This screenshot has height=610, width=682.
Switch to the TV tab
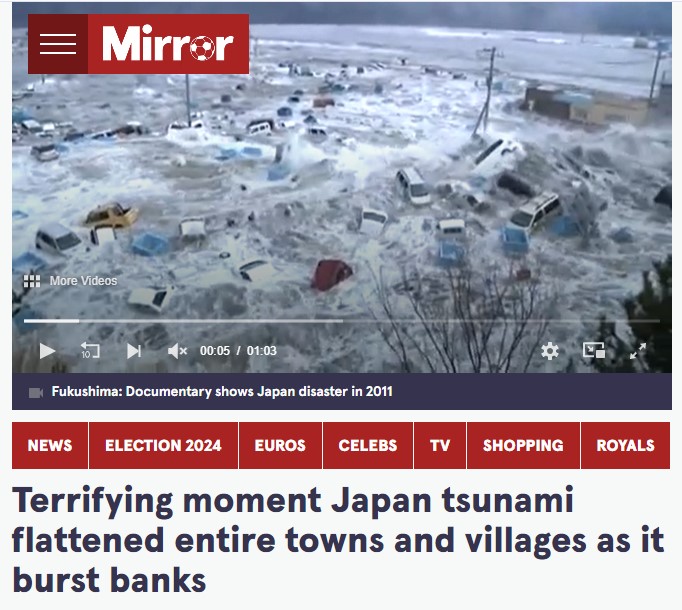440,446
